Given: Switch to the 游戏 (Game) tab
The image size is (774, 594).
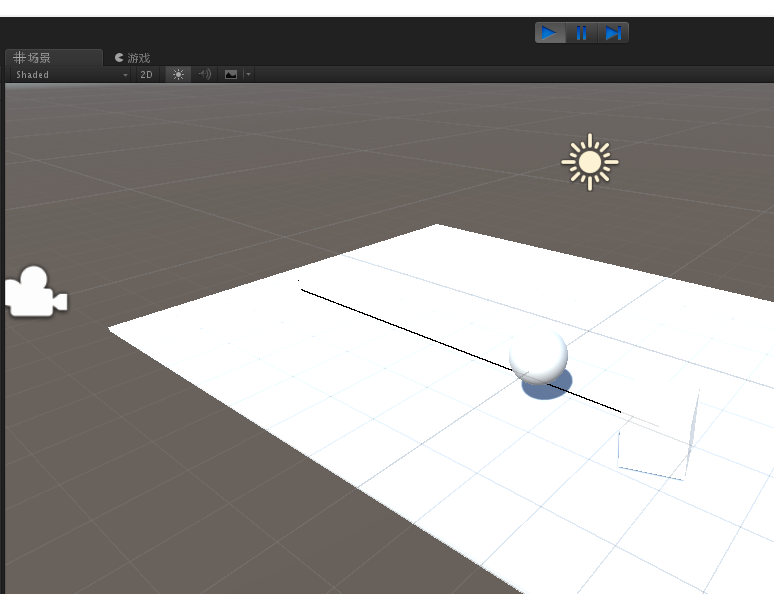Looking at the screenshot, I should [x=132, y=58].
